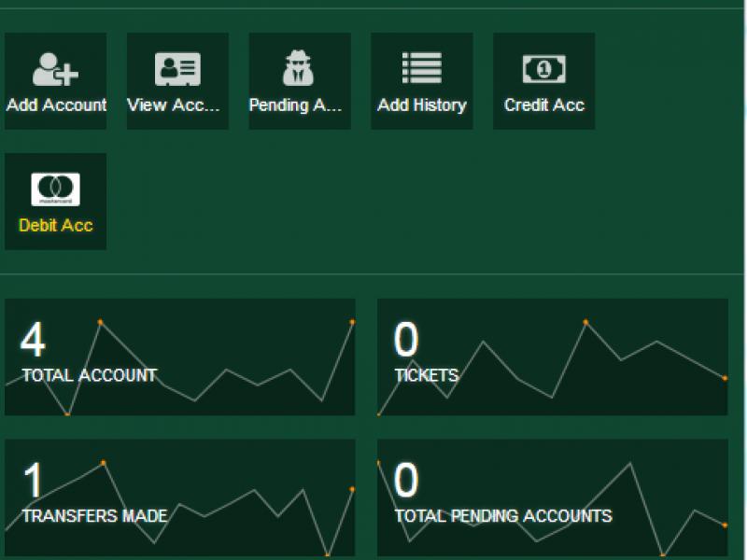The image size is (747, 560).
Task: Open the View Acc... ID card icon
Action: [177, 69]
